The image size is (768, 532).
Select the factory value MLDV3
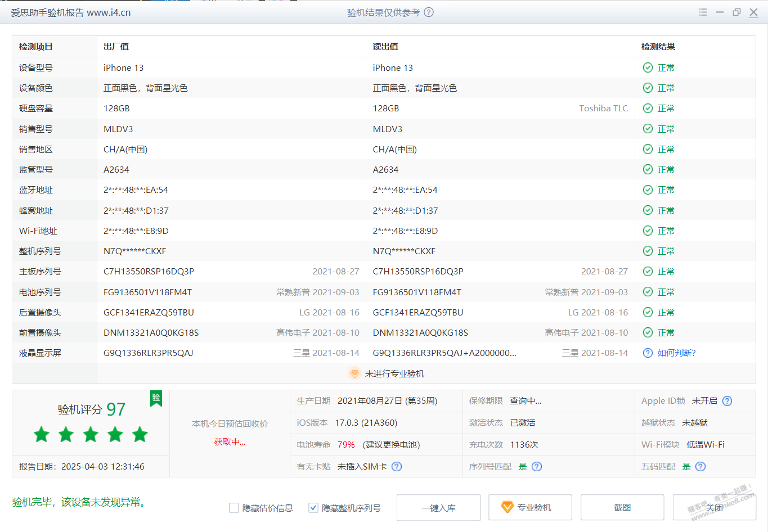118,129
